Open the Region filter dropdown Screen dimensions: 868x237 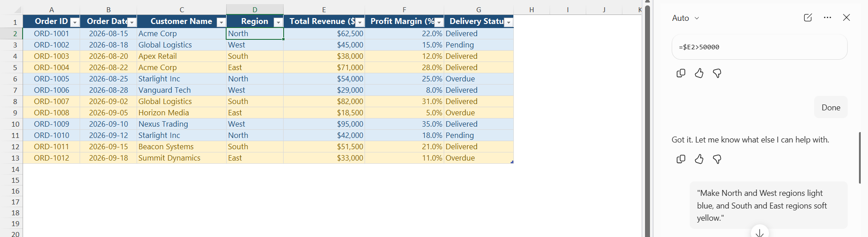point(278,22)
